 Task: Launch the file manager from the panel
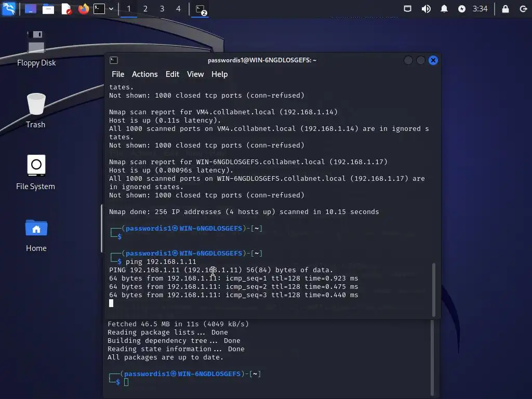(x=48, y=9)
